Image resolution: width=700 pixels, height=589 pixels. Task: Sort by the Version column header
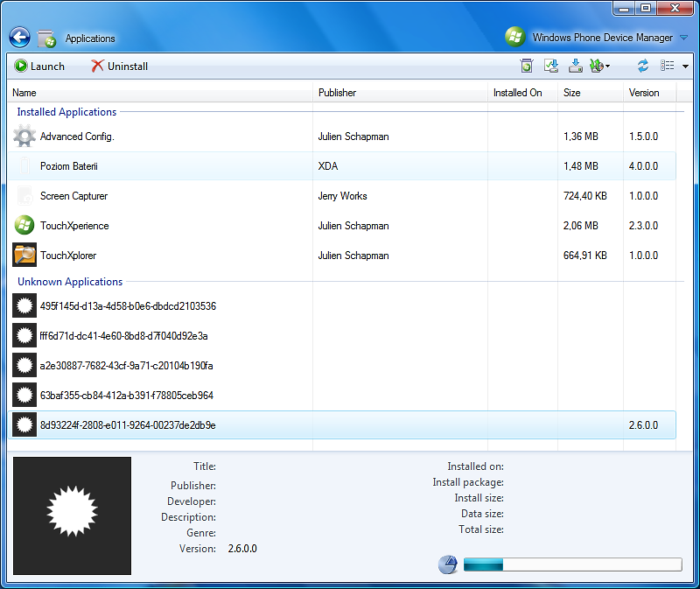(x=650, y=93)
